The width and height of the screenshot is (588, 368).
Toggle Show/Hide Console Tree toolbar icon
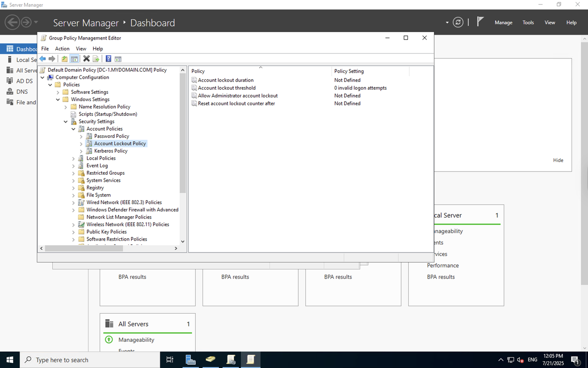coord(74,58)
